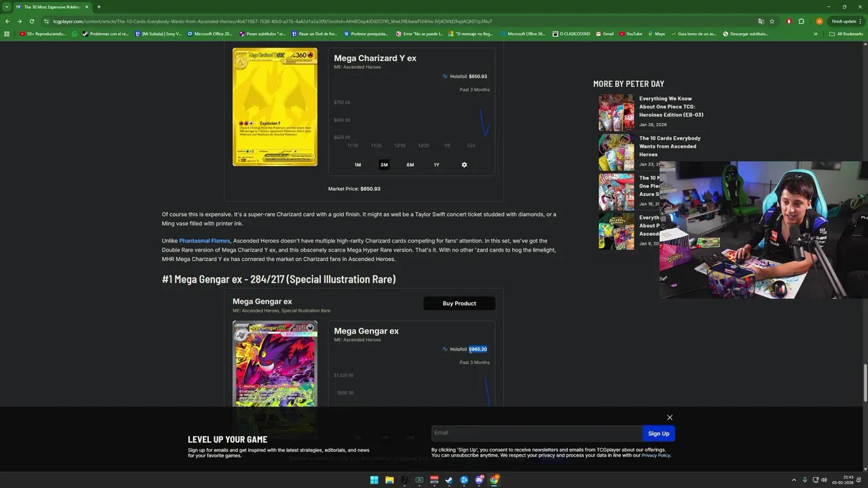
Task: Open Discord from taskbar
Action: coord(479,480)
